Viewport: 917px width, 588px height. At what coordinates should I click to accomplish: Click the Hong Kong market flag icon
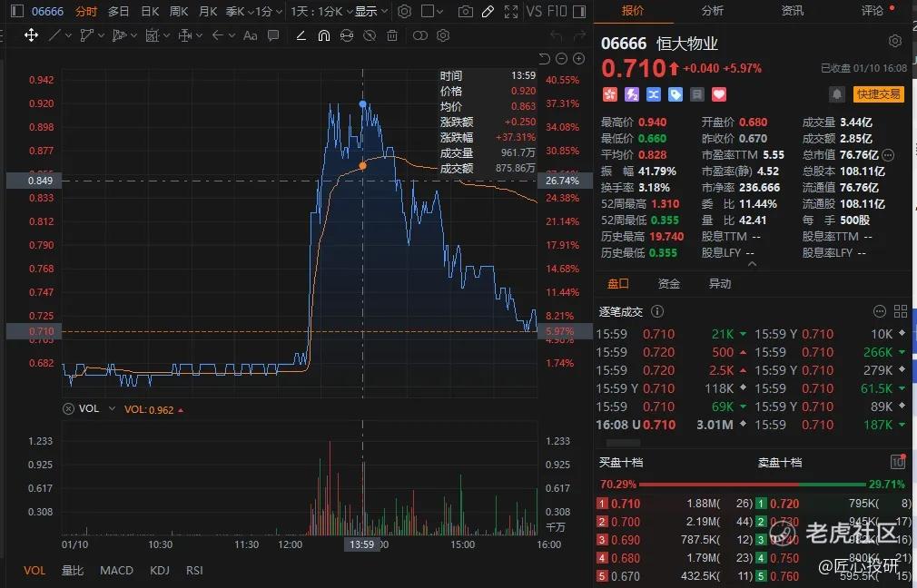click(610, 94)
